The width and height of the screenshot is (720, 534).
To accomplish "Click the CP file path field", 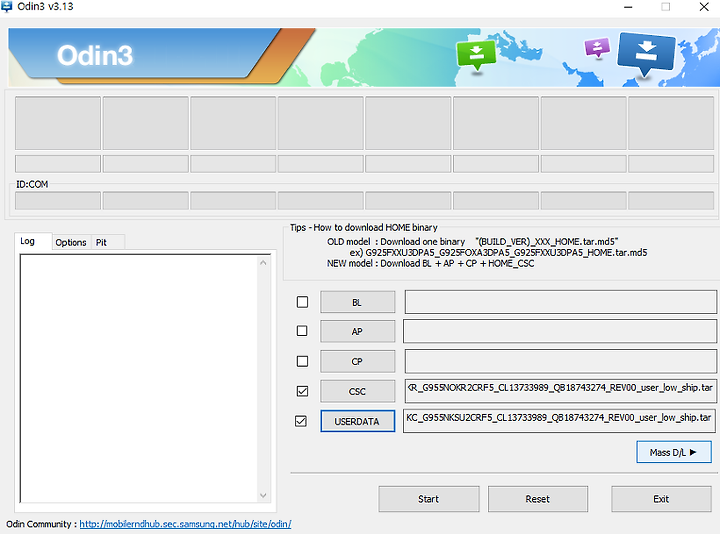I will pos(561,361).
